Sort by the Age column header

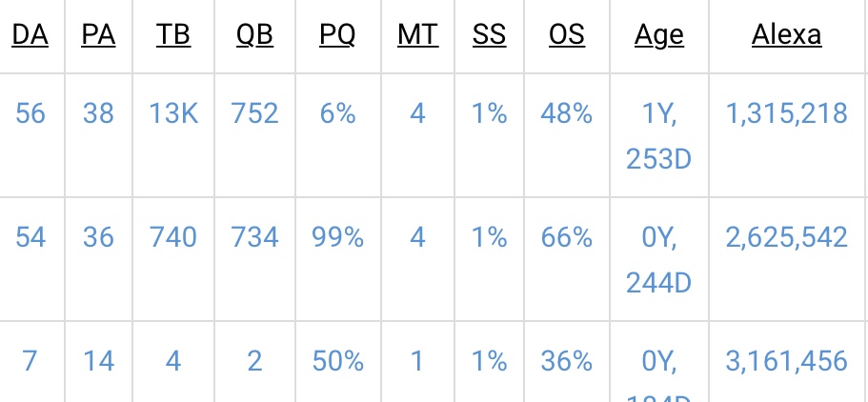tap(658, 36)
